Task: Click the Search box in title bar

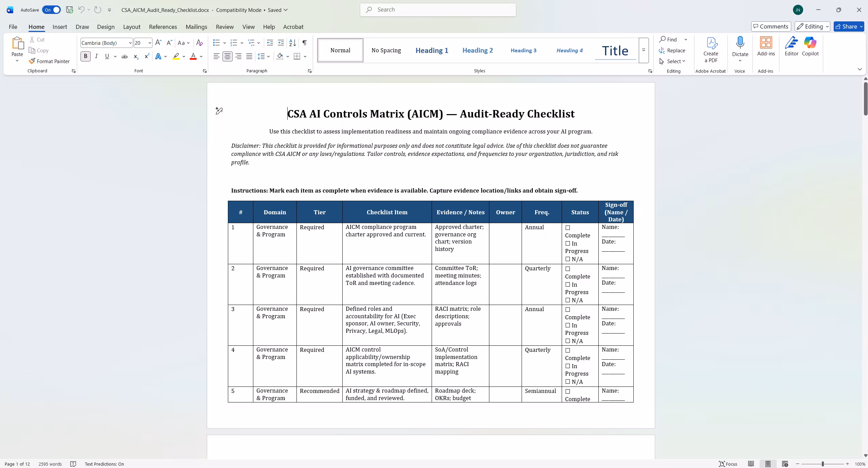Action: pyautogui.click(x=438, y=10)
